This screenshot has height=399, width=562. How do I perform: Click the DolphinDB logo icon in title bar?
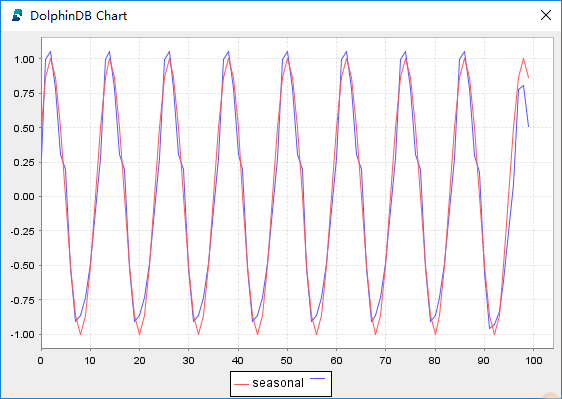click(17, 15)
